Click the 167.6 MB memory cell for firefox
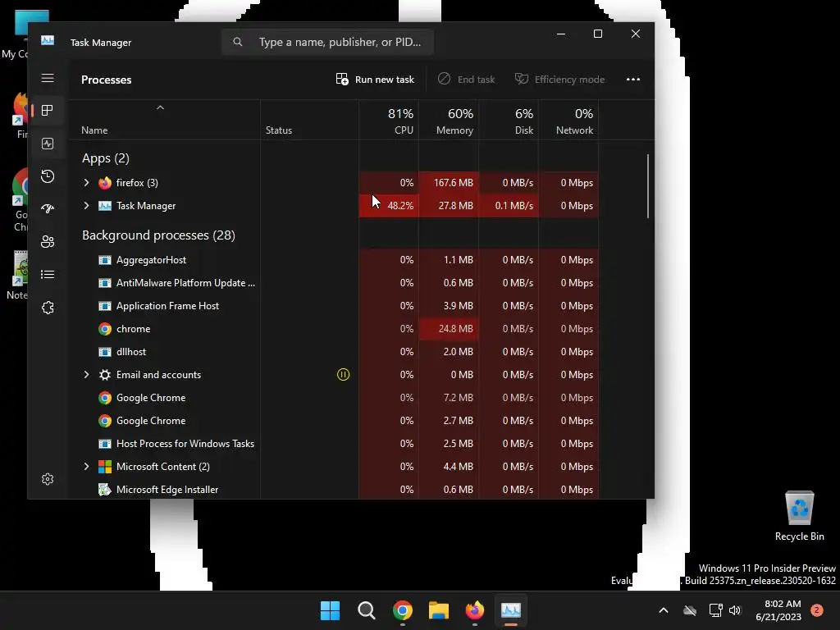Image resolution: width=840 pixels, height=630 pixels. [x=449, y=183]
